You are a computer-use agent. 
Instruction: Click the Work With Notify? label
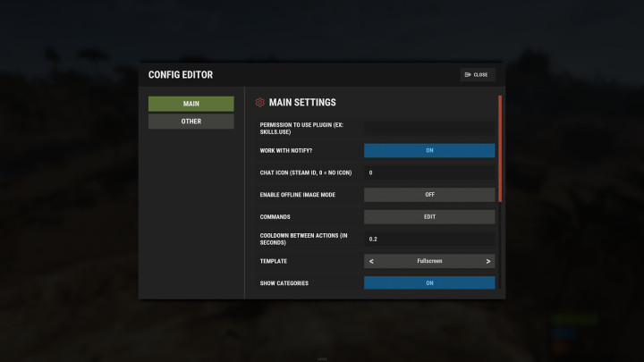(286, 151)
